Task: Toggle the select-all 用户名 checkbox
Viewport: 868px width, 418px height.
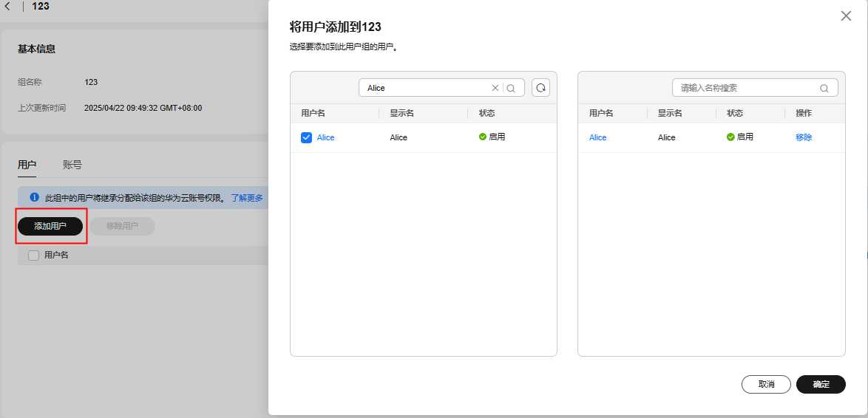Action: tap(34, 256)
